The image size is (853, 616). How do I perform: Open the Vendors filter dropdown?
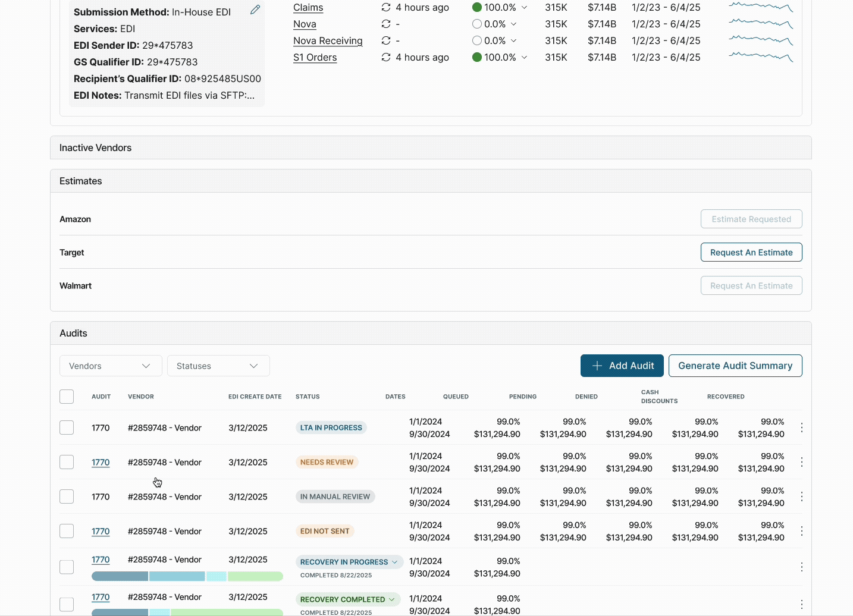tap(111, 366)
